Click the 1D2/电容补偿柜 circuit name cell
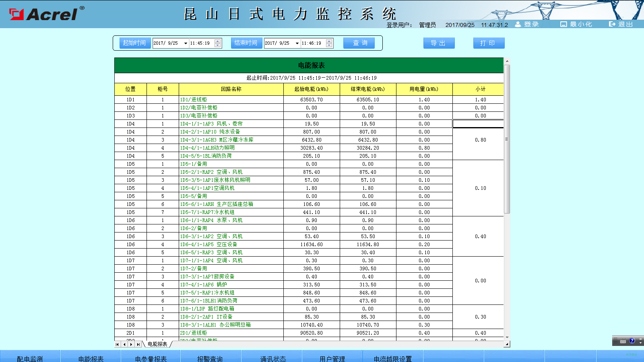The width and height of the screenshot is (644, 362). click(231, 108)
